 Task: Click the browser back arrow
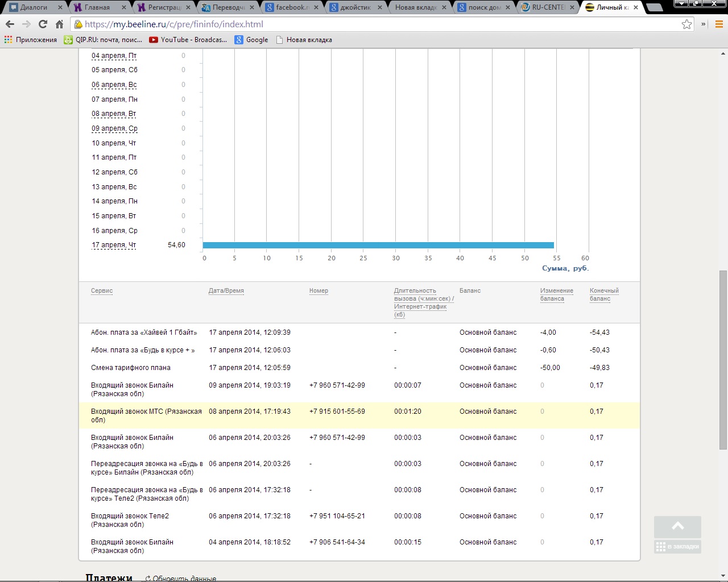click(x=10, y=24)
